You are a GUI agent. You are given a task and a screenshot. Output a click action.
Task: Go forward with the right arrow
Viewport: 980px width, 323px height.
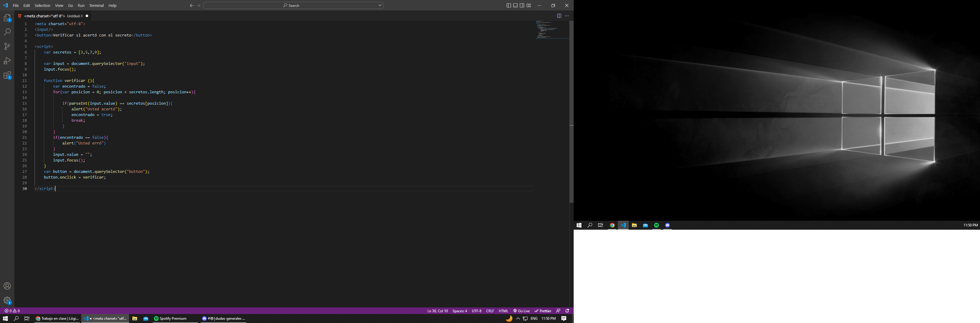click(199, 5)
